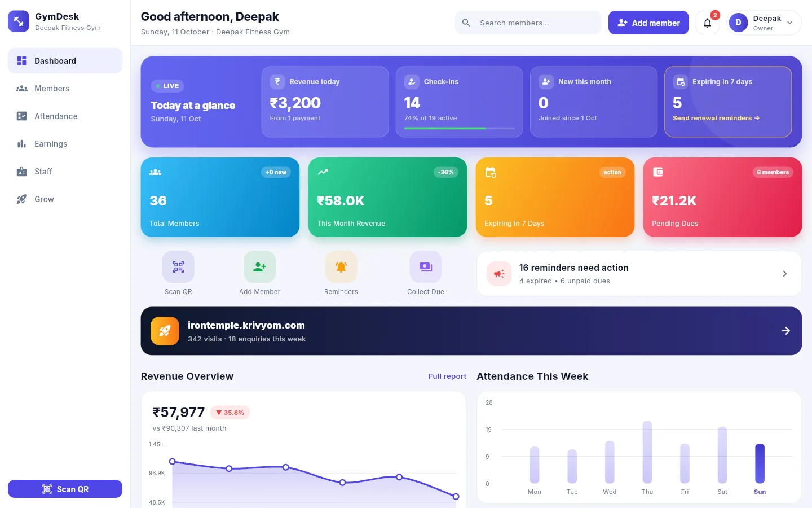Click the Check-ins person icon
Screen dimensions: 812x508
click(412, 81)
